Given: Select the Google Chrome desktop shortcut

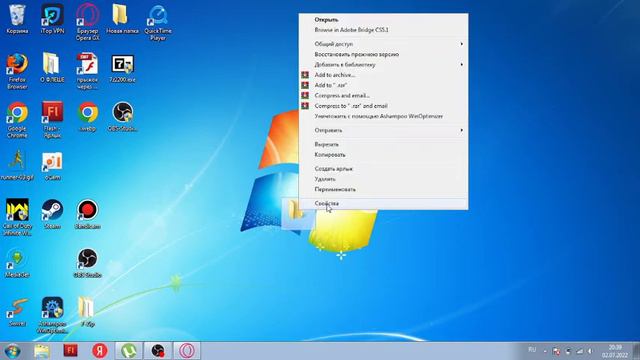Looking at the screenshot, I should [17, 120].
